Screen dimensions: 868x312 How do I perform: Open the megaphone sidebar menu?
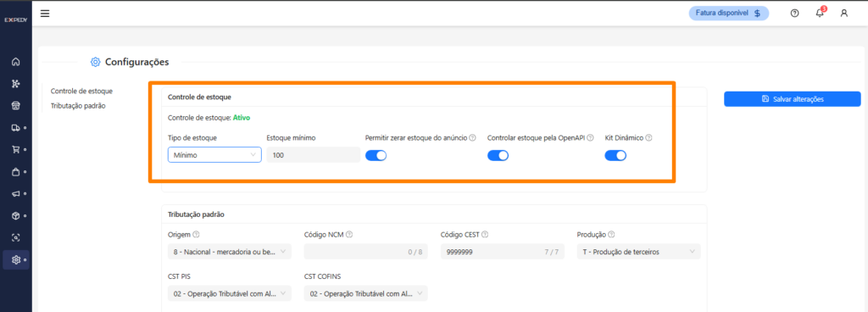pos(15,193)
